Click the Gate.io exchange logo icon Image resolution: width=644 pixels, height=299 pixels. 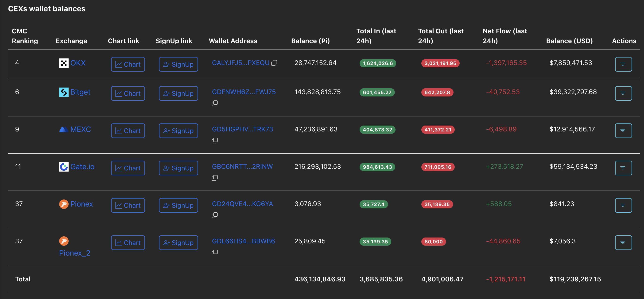coord(64,167)
